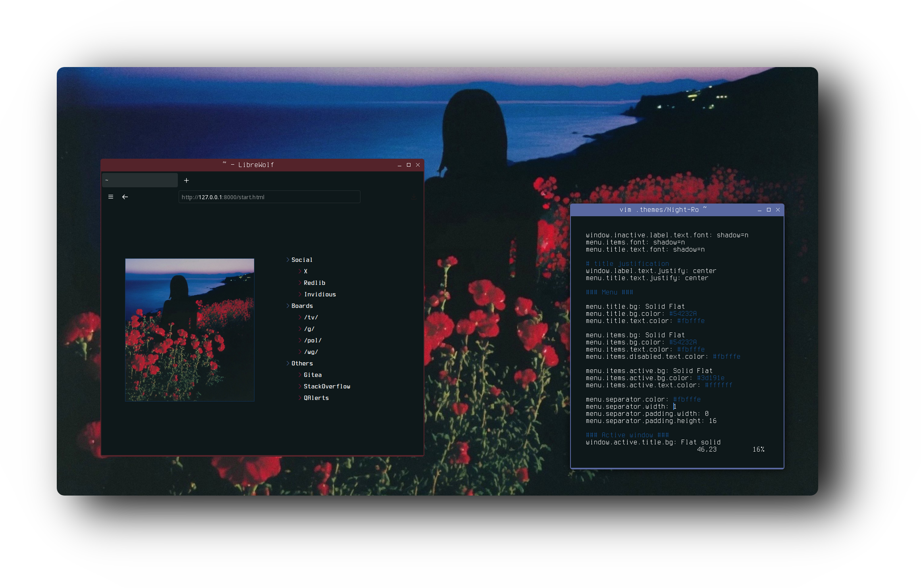
Task: Click the URL address bar
Action: [x=269, y=197]
